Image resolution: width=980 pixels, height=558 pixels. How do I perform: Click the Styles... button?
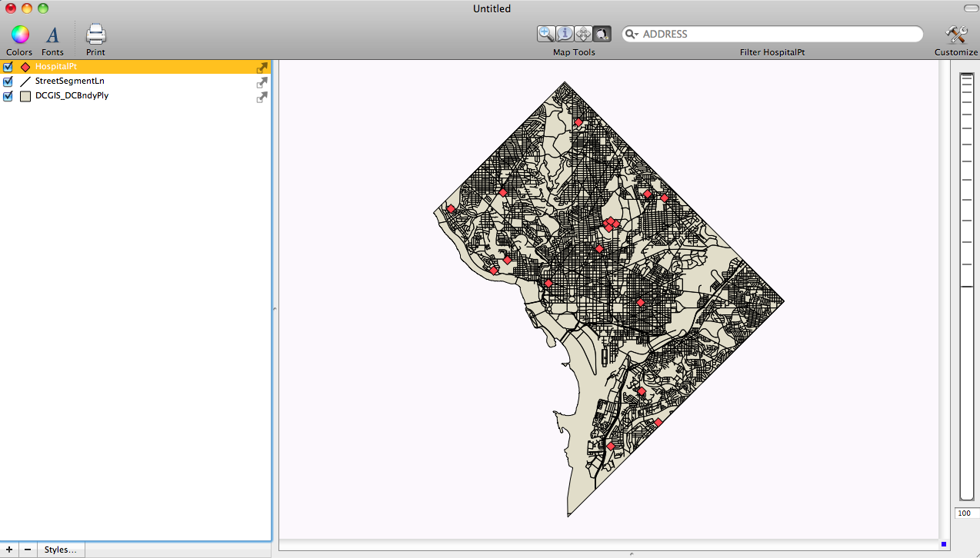[60, 550]
